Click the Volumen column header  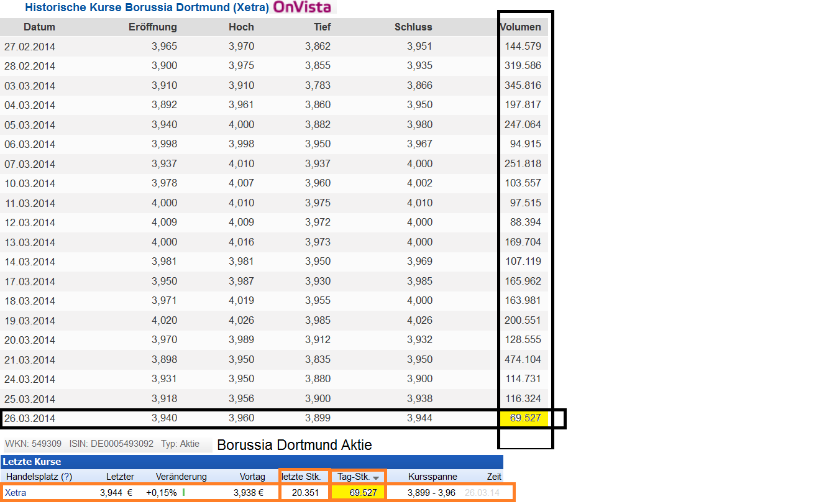[521, 27]
